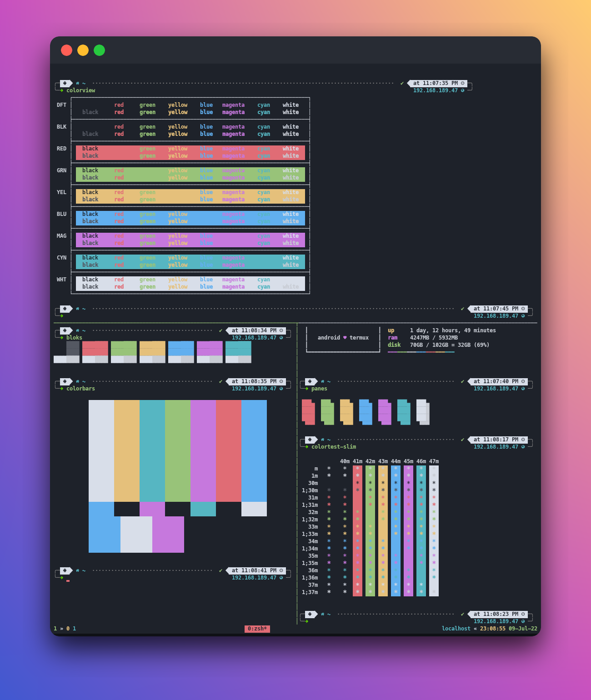Click the 1;30m row label in colortest

[x=310, y=490]
